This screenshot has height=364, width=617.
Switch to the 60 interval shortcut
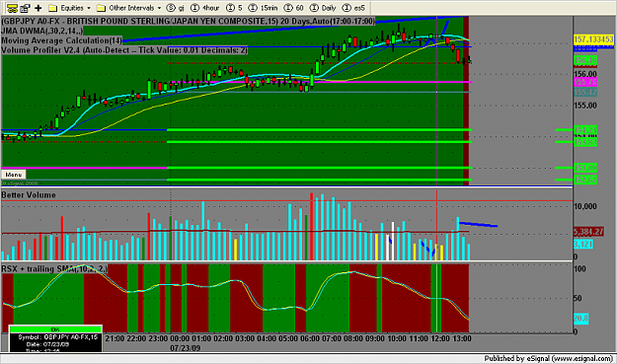[294, 8]
